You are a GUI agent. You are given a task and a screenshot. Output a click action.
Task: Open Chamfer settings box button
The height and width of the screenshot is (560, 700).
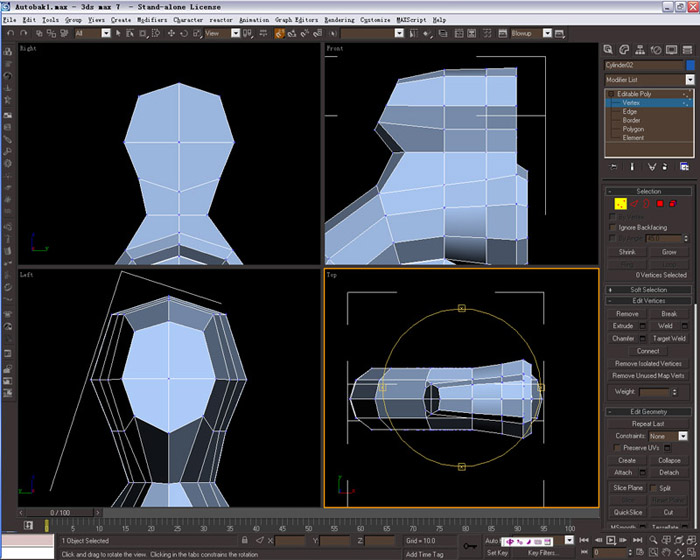[643, 339]
